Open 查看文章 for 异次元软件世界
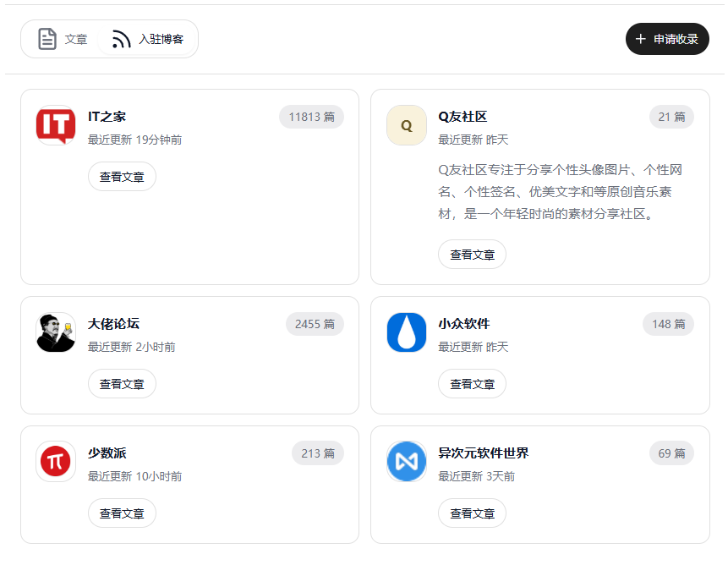Image resolution: width=728 pixels, height=576 pixels. (472, 513)
